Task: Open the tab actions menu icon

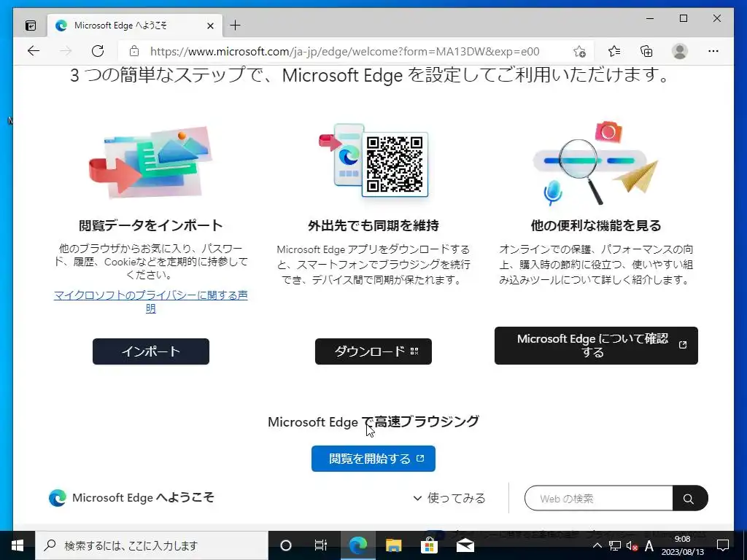Action: click(31, 26)
